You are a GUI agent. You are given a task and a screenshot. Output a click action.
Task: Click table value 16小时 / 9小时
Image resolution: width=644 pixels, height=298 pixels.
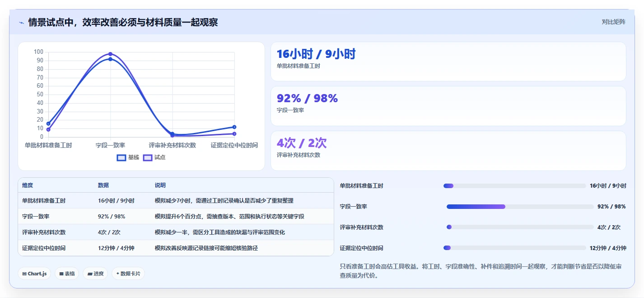point(116,201)
